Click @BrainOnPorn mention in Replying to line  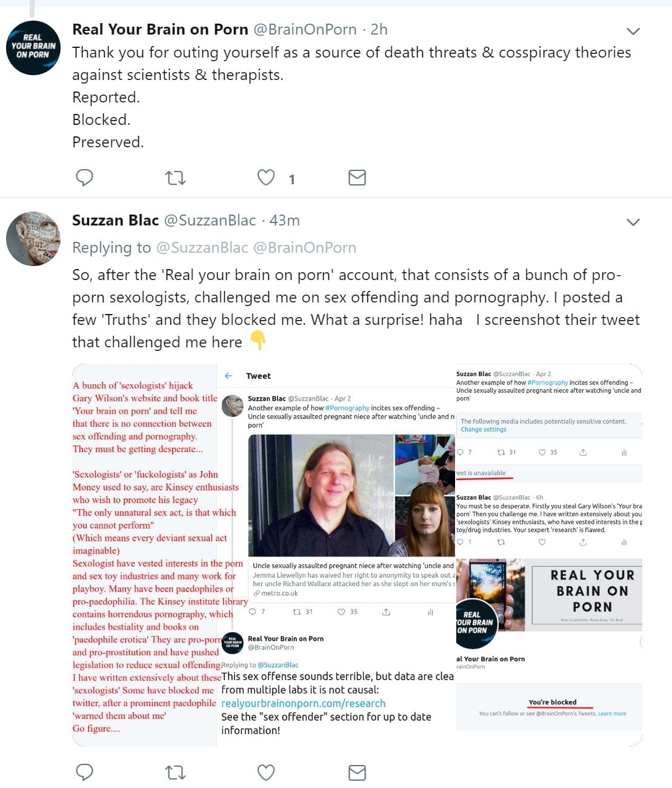(x=304, y=248)
